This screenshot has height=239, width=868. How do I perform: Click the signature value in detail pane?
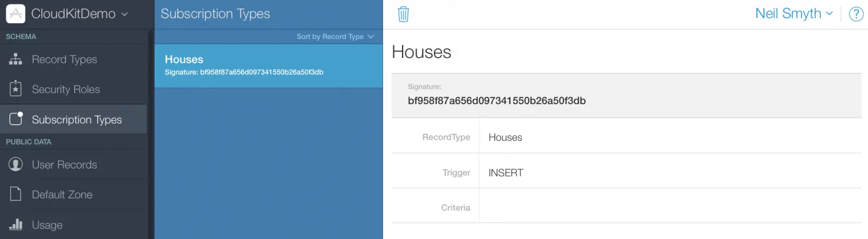tap(496, 101)
